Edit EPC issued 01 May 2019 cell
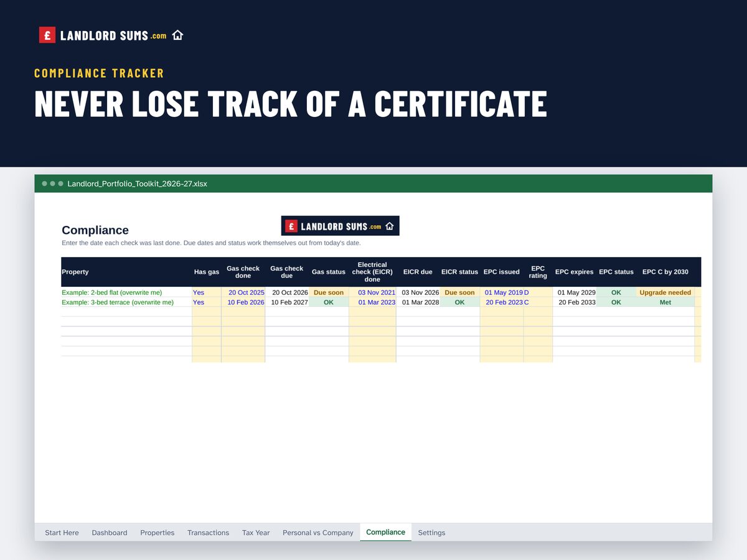The image size is (747, 560). click(x=502, y=292)
